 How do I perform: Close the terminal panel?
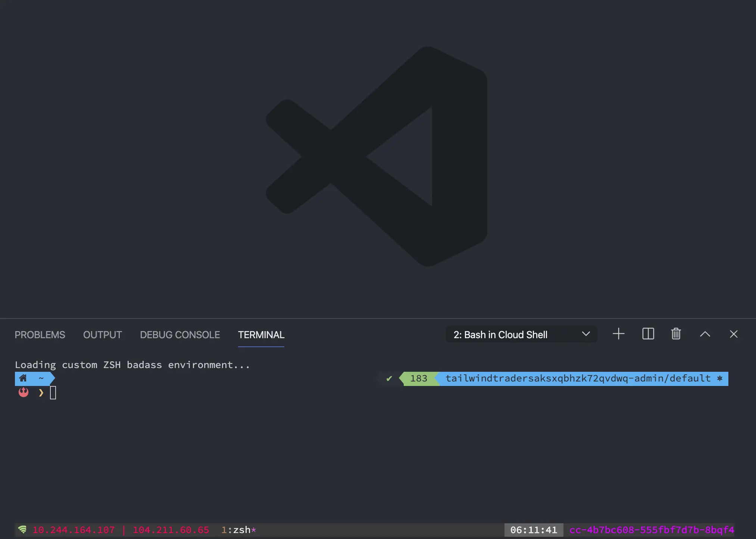[734, 334]
